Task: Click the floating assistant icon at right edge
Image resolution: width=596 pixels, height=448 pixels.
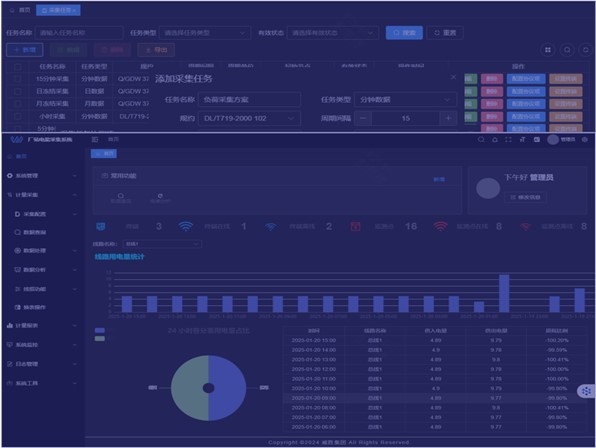Action: [586, 391]
